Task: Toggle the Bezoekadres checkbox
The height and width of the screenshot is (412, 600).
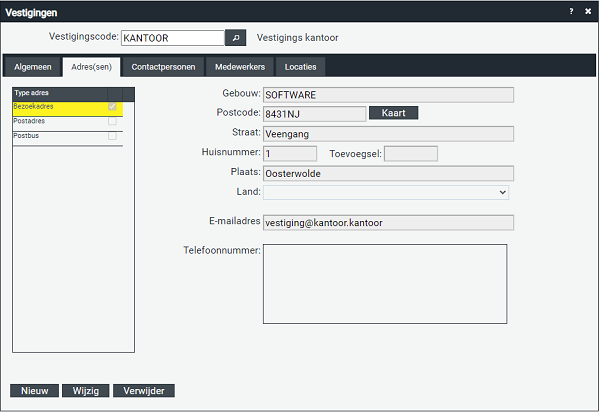Action: pos(112,106)
